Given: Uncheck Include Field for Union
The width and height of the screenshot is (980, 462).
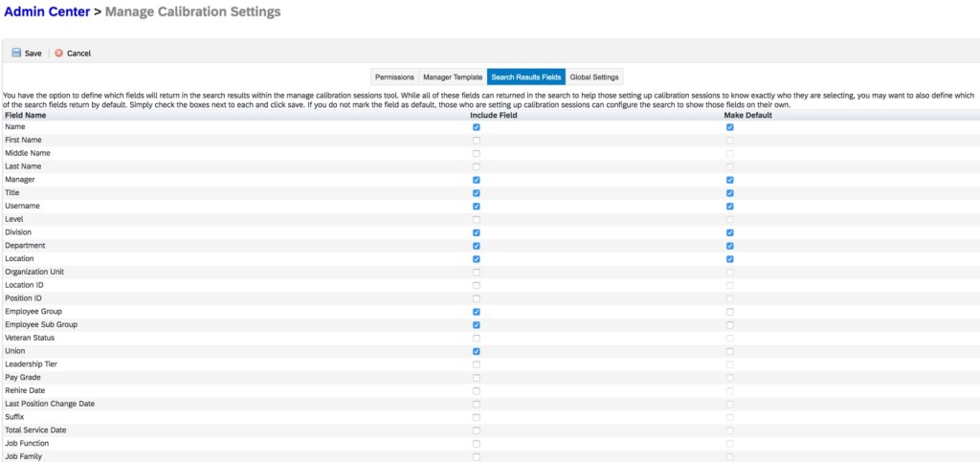Looking at the screenshot, I should click(476, 351).
